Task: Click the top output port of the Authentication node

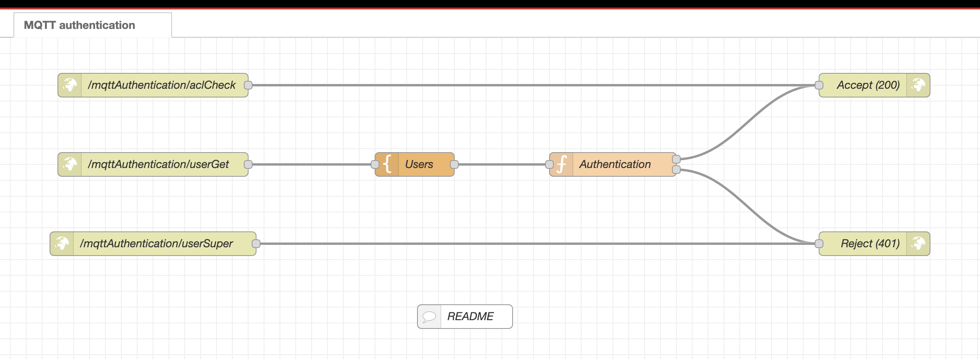Action: point(676,159)
